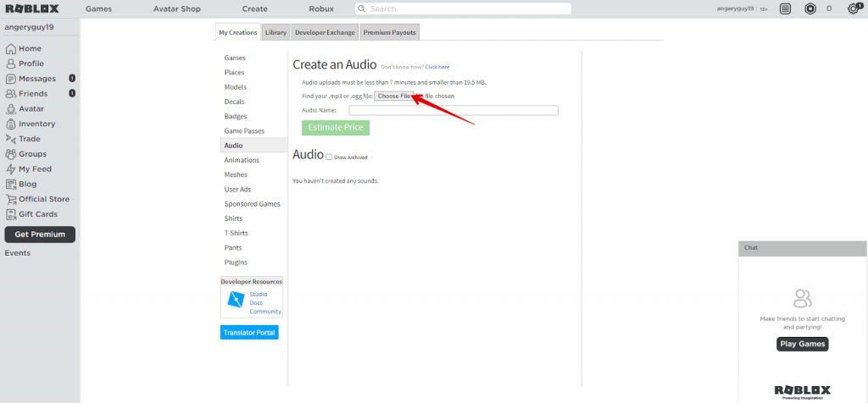The width and height of the screenshot is (868, 403).
Task: Open the Robux navigation item
Action: [321, 8]
